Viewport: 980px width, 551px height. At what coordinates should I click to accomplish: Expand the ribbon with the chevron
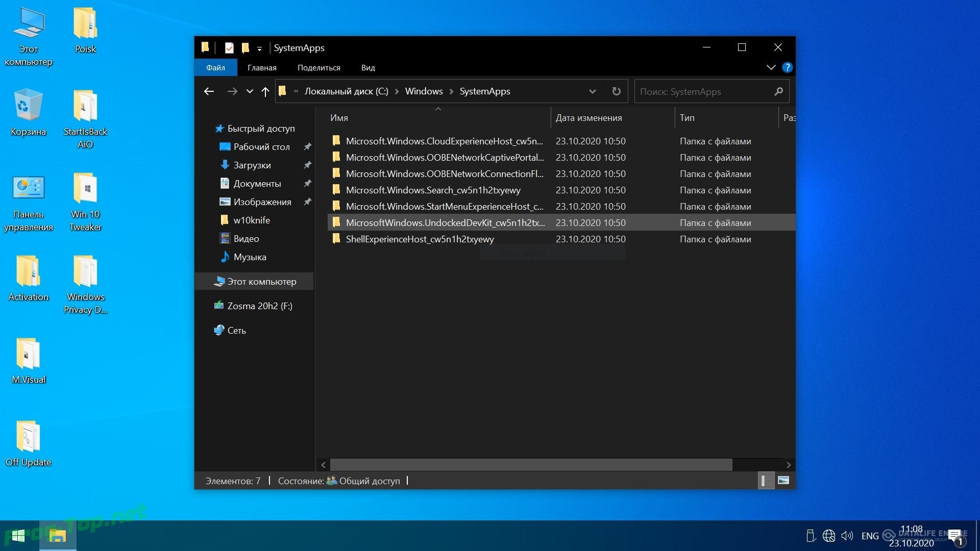[x=771, y=67]
